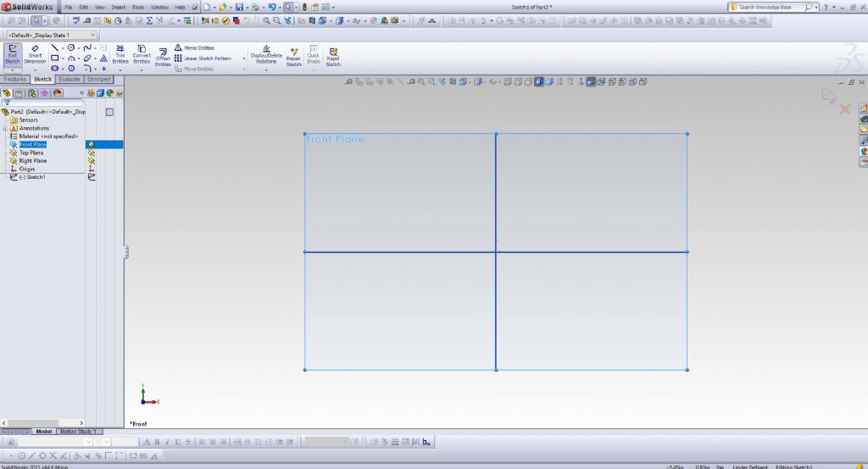
Task: Expand dropdown under Exit Sketch
Action: [x=12, y=70]
